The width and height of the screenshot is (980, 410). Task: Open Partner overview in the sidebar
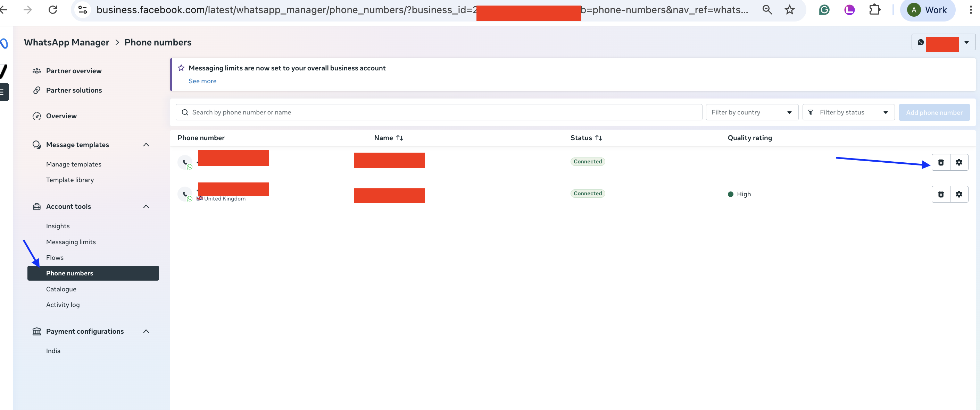tap(74, 71)
